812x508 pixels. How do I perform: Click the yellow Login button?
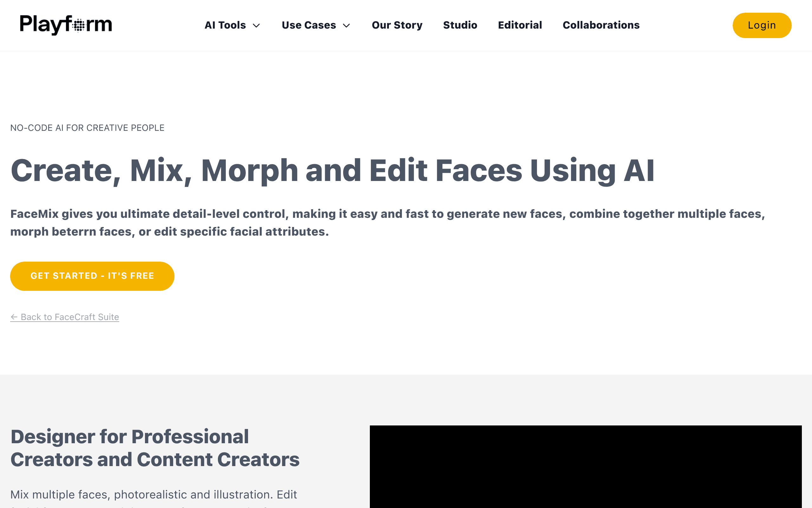pos(762,25)
